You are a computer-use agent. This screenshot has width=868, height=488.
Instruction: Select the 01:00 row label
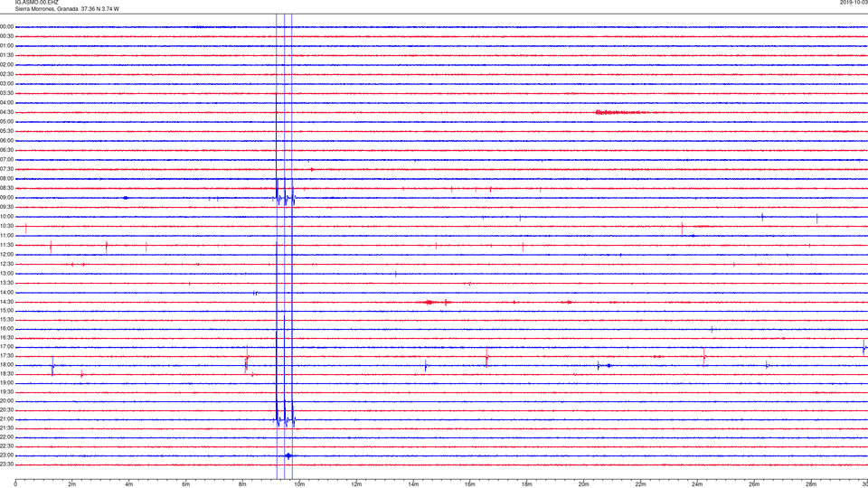[x=7, y=46]
